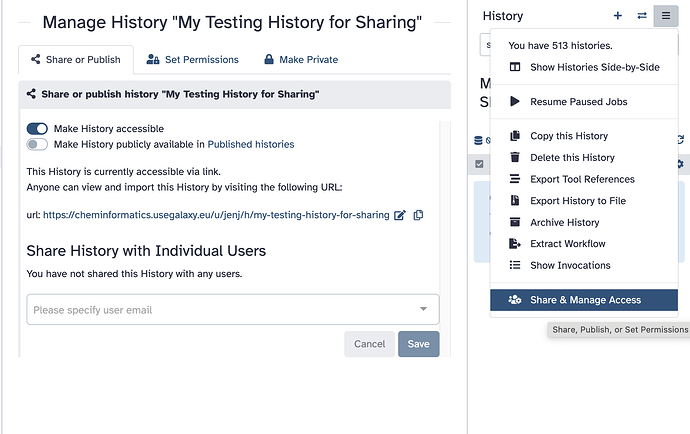690x434 pixels.
Task: Select Export Tool References
Action: pyautogui.click(x=584, y=179)
